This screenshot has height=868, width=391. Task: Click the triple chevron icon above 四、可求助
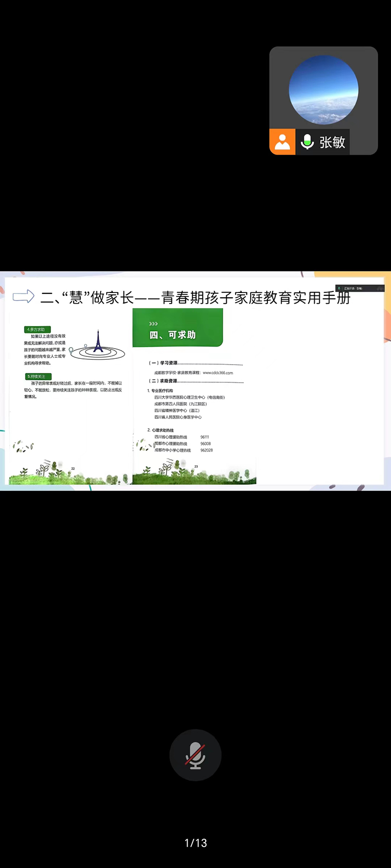153,324
